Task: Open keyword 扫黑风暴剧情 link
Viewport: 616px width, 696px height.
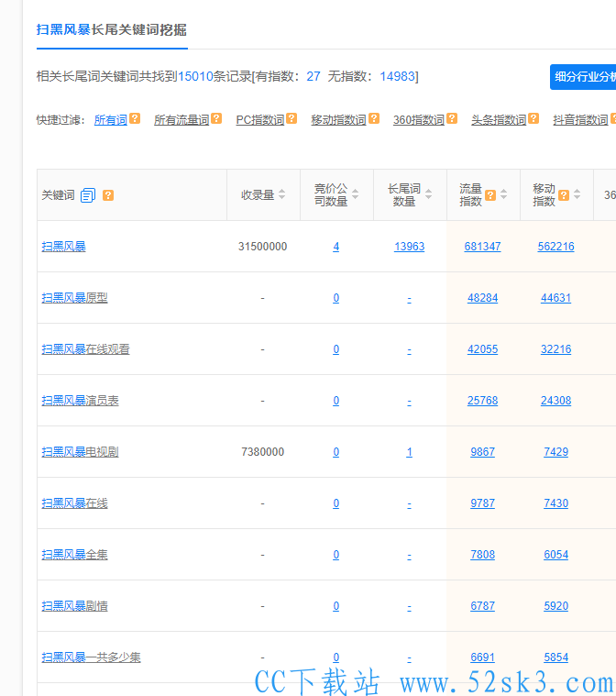Action: click(x=74, y=606)
